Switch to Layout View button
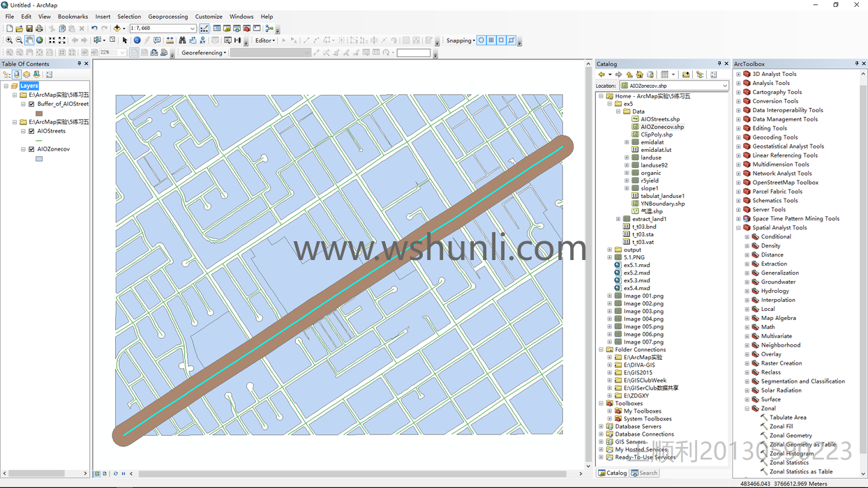The height and width of the screenshot is (488, 868). (105, 473)
